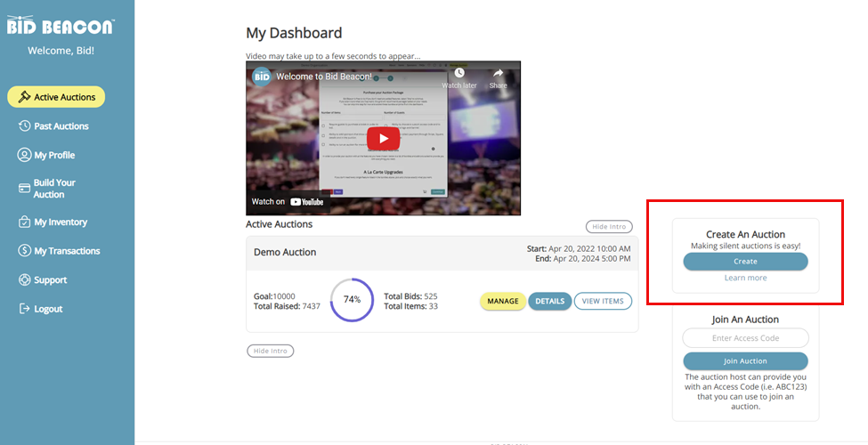Click the Watch later clock icon on video
Viewport: 868px width, 445px height.
458,72
